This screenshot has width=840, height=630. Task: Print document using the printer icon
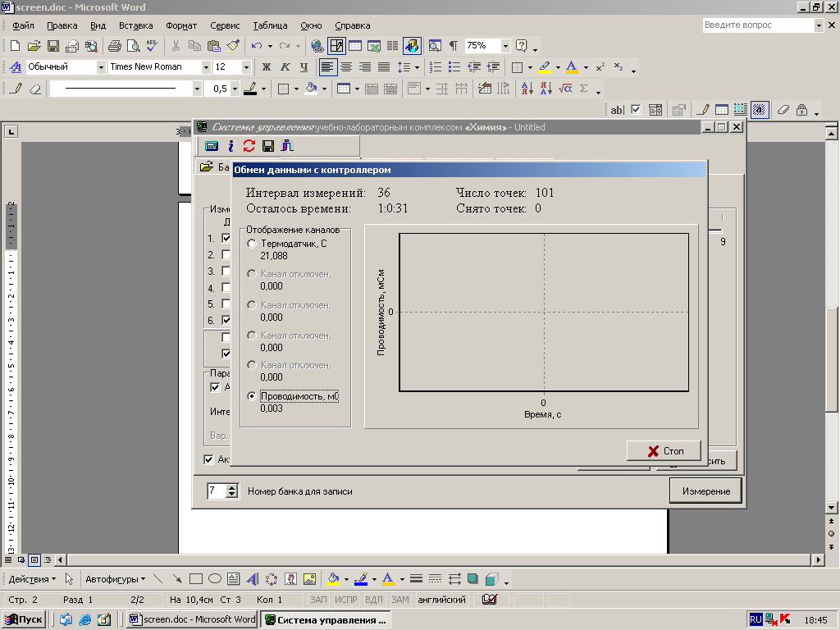[114, 46]
